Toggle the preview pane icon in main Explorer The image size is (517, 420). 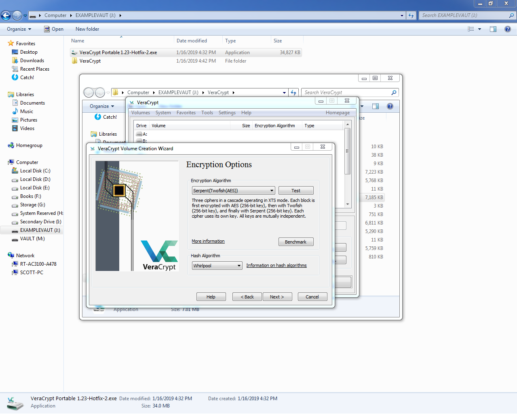click(x=493, y=29)
